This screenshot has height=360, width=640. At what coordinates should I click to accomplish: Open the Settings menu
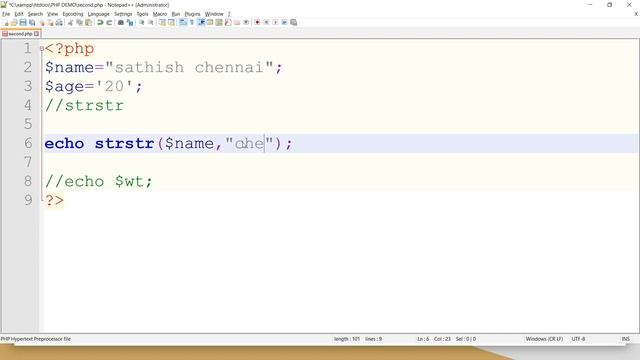(x=123, y=14)
